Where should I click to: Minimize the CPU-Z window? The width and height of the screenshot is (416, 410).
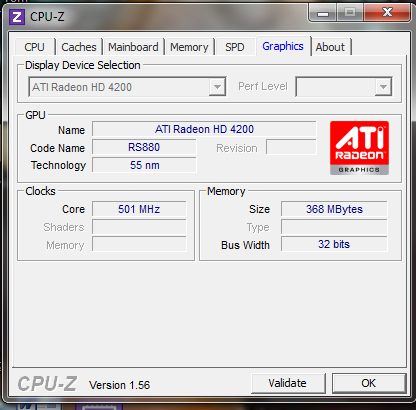click(323, 13)
